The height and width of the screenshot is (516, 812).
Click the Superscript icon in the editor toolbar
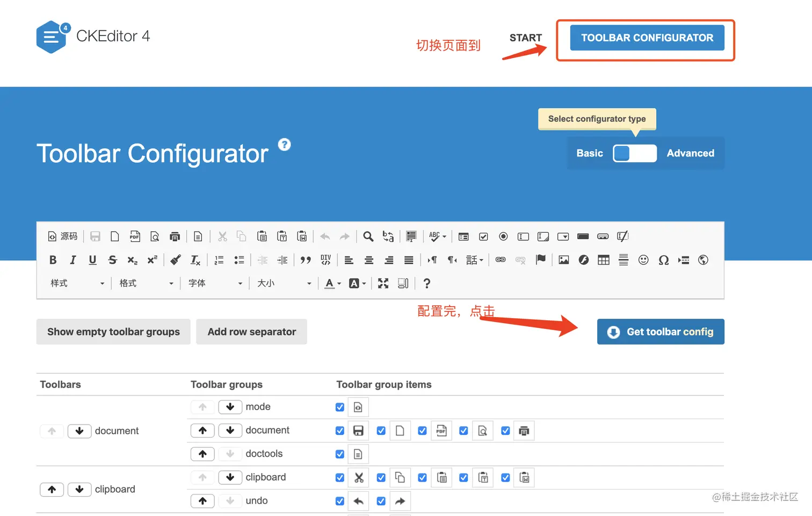pos(152,260)
